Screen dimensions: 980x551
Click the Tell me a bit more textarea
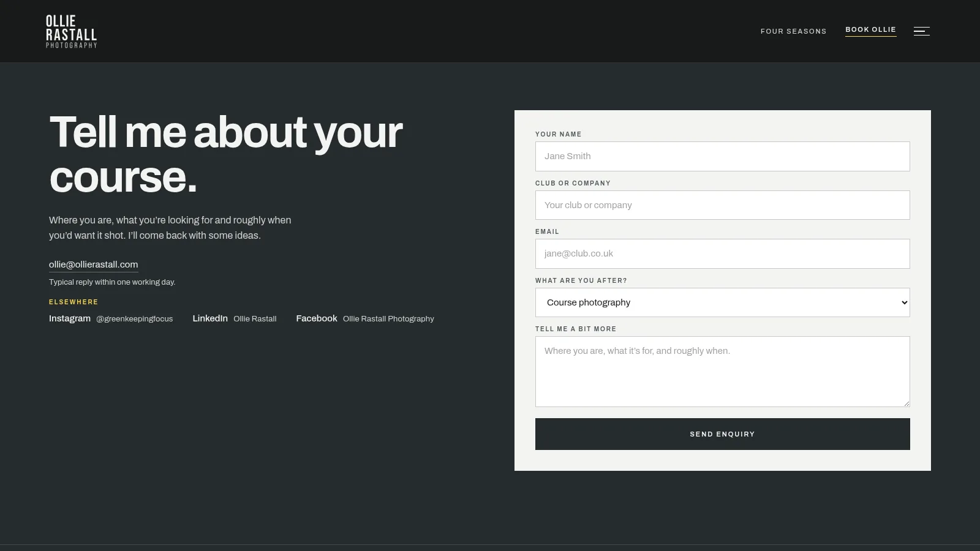(722, 372)
